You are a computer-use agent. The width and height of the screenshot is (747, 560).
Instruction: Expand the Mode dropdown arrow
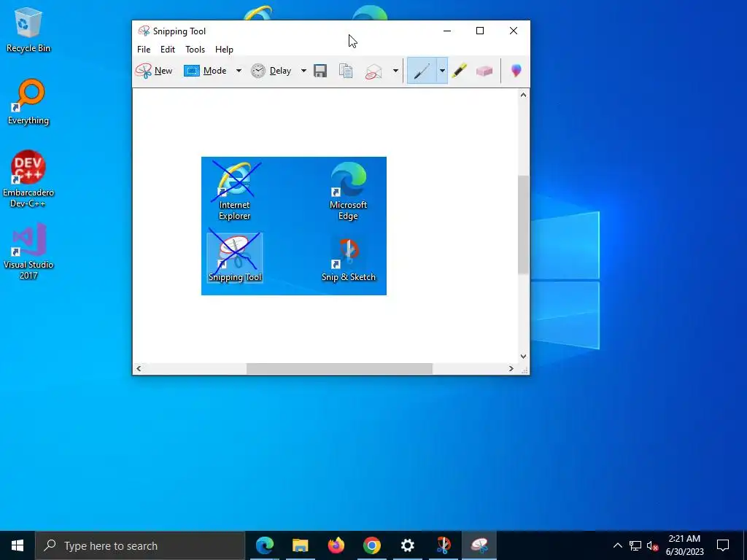click(239, 71)
